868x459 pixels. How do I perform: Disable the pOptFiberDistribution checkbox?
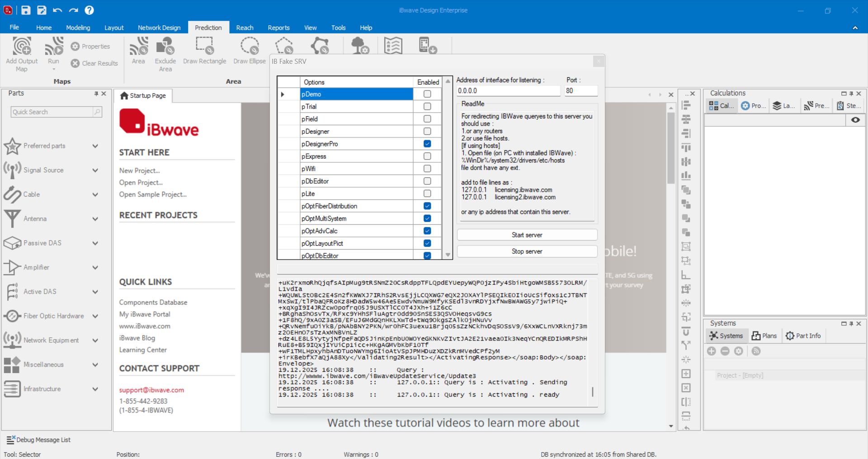[x=427, y=206]
